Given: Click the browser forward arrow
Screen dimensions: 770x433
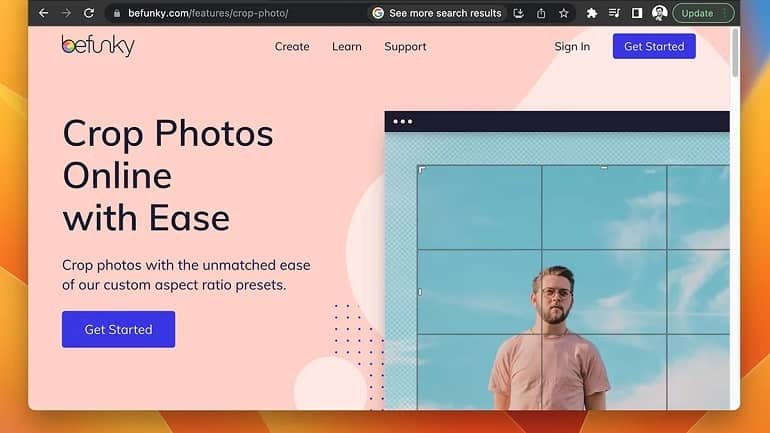Looking at the screenshot, I should [66, 13].
